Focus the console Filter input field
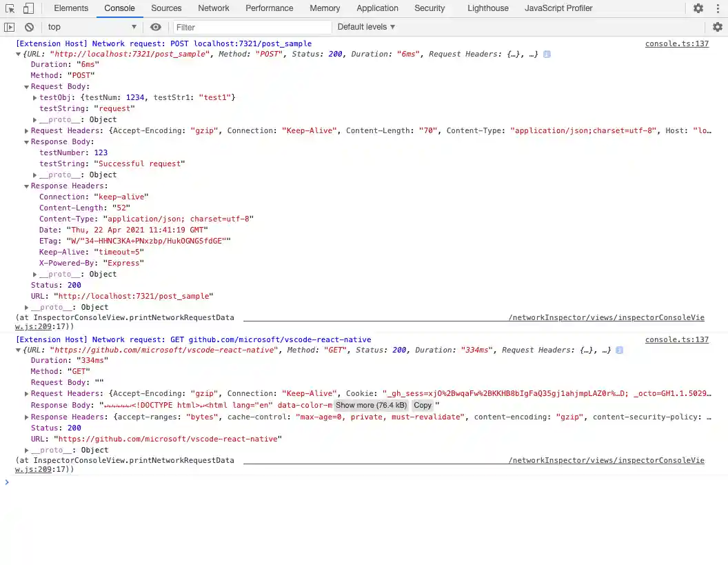 [x=248, y=27]
